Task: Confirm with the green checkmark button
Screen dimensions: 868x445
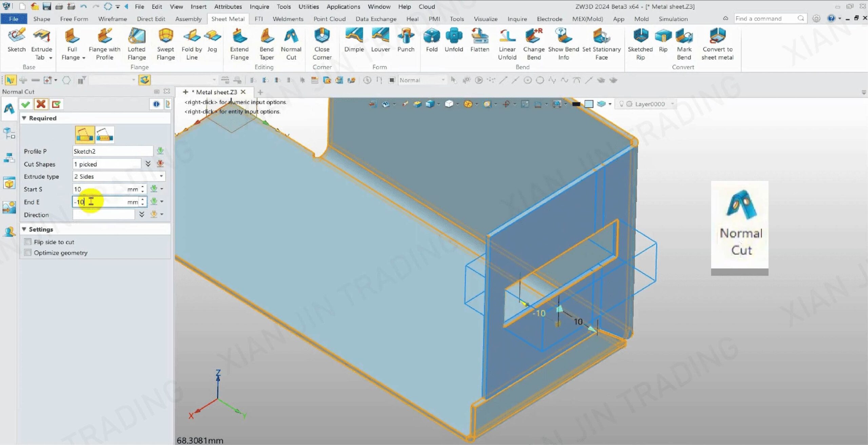Action: point(26,104)
